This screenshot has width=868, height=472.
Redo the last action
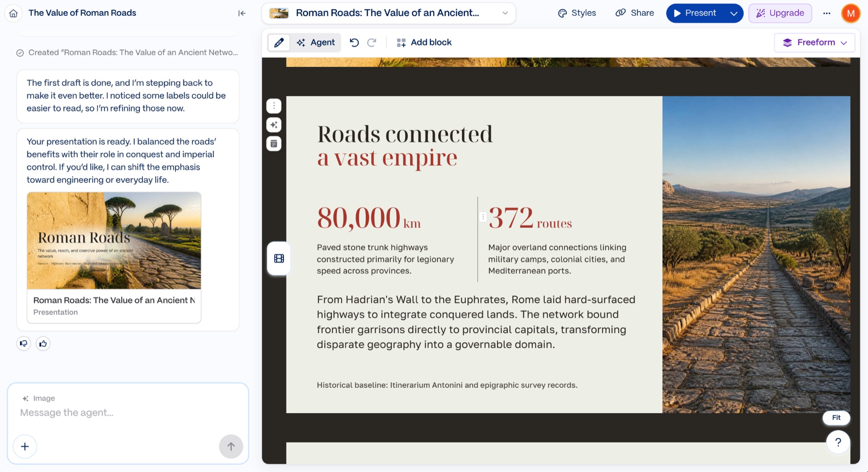(372, 43)
